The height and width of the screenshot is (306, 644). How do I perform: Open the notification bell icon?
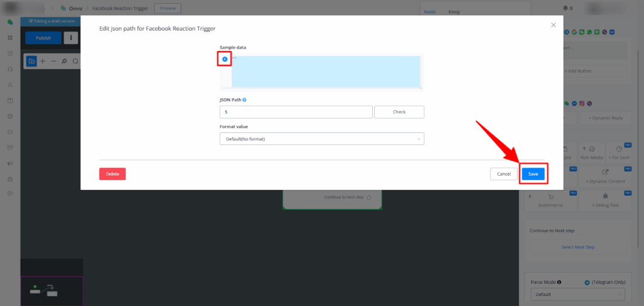coord(565,8)
